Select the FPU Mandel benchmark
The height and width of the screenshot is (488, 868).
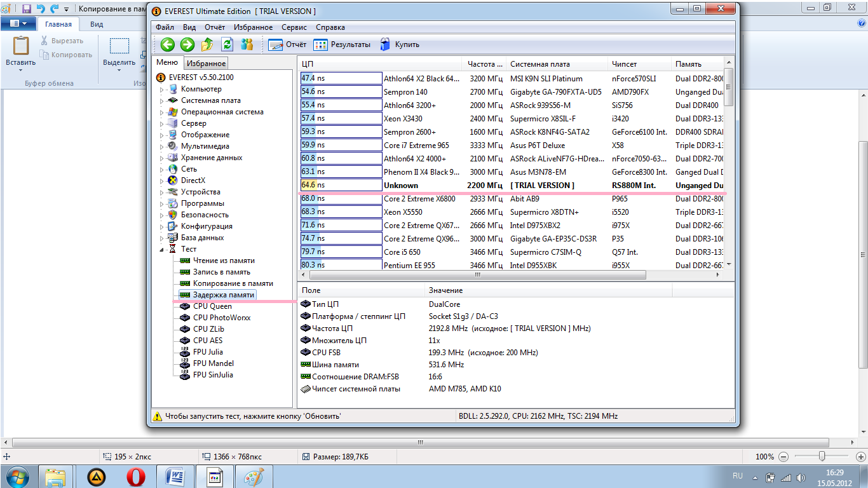[214, 363]
